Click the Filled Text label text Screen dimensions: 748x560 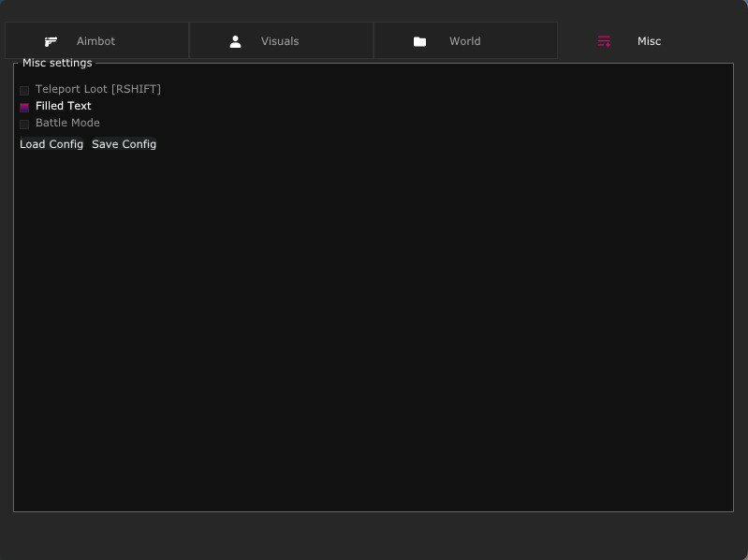pyautogui.click(x=64, y=106)
